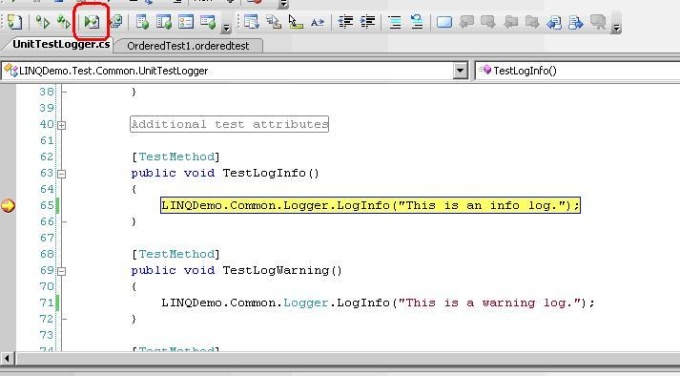Click Run All Tests in Solution icon

(64, 22)
